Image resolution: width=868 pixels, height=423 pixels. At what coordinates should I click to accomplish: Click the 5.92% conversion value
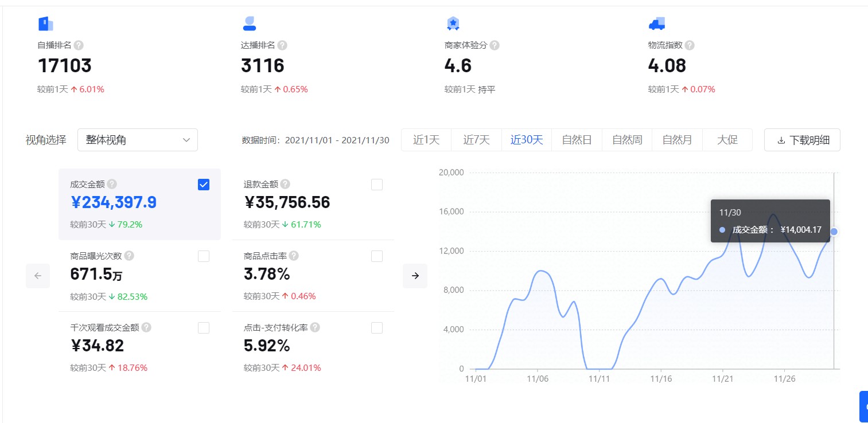[x=267, y=346]
